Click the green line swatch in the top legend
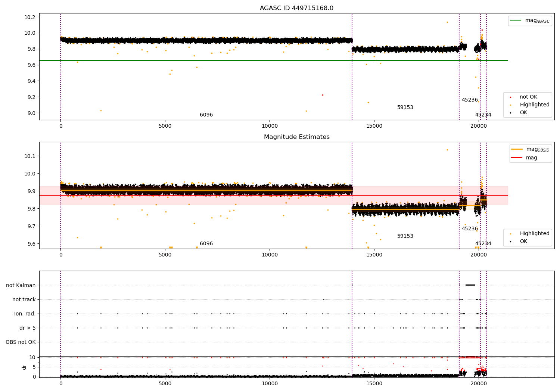 [516, 21]
